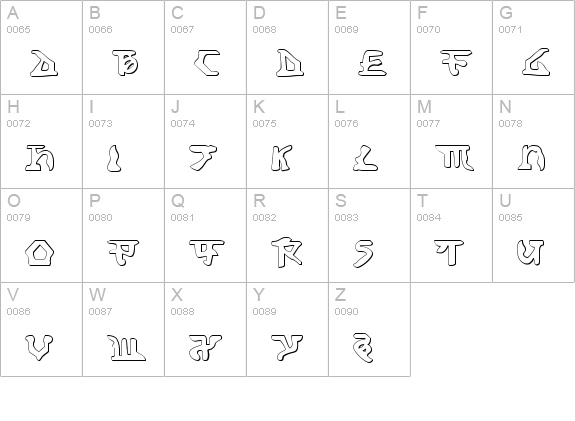Select the R glyph preview
The image size is (575, 421).
[x=287, y=252]
